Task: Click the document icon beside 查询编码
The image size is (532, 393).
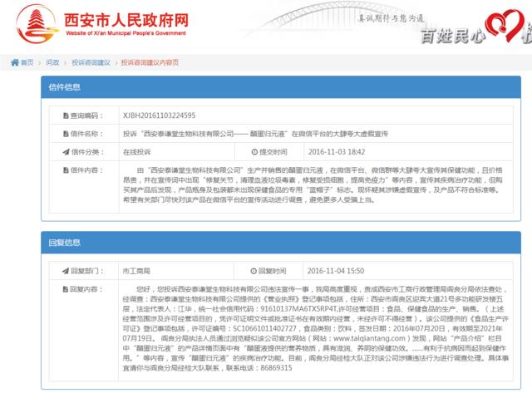Action: click(66, 115)
